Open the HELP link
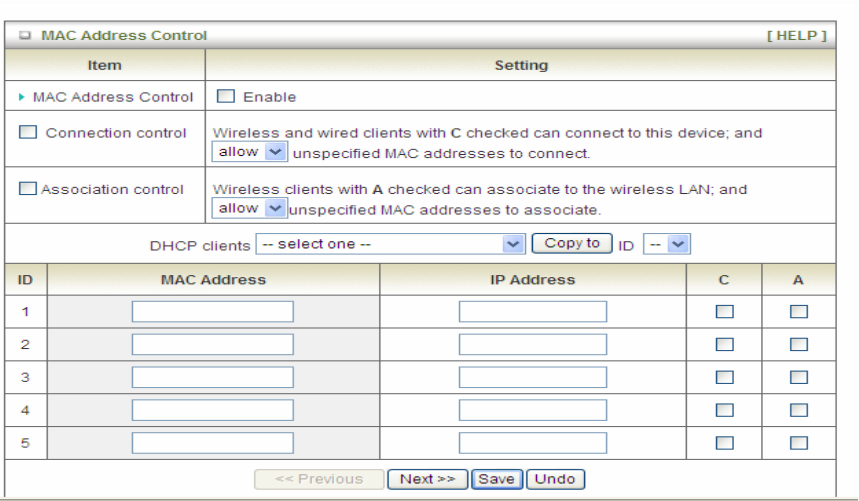This screenshot has width=859, height=501. [x=796, y=36]
